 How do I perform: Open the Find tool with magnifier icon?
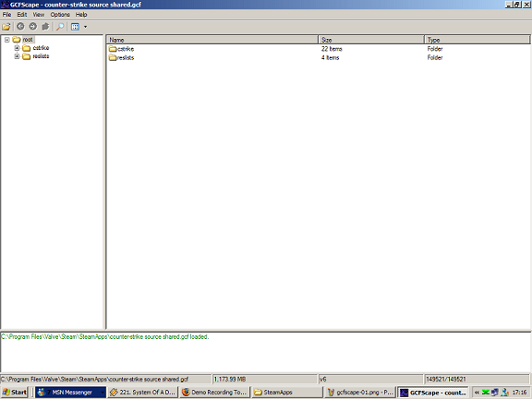click(60, 27)
